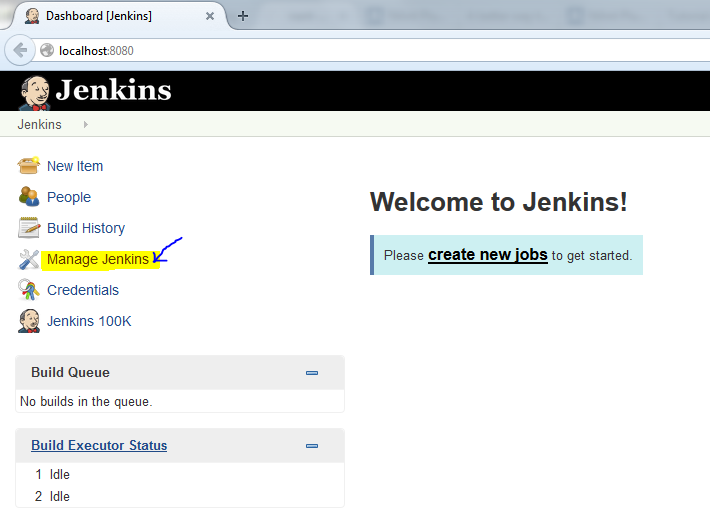
Task: Open the Manage Jenkins link
Action: point(98,259)
